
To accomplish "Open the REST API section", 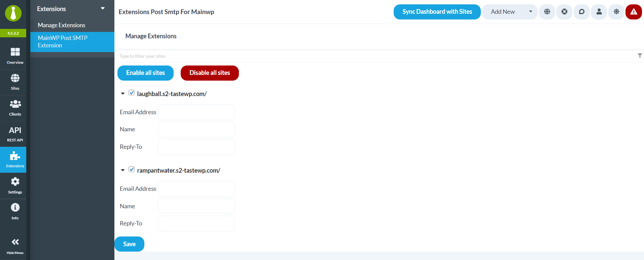I will [15, 134].
